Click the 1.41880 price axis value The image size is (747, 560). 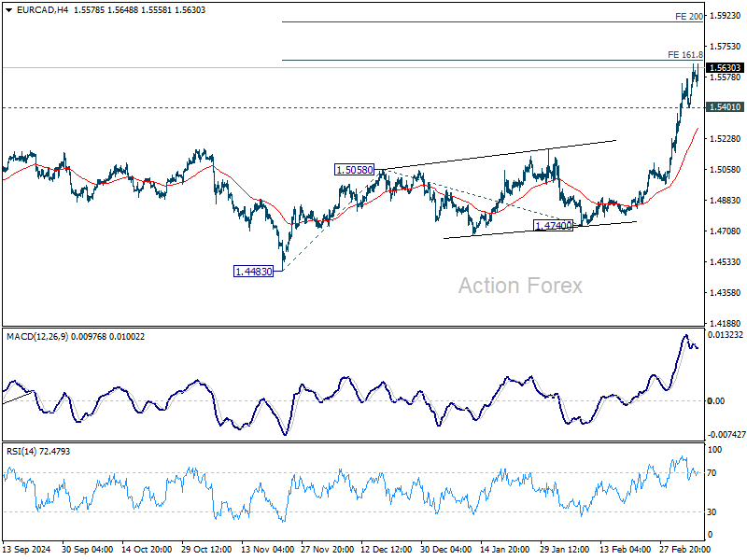(x=726, y=323)
